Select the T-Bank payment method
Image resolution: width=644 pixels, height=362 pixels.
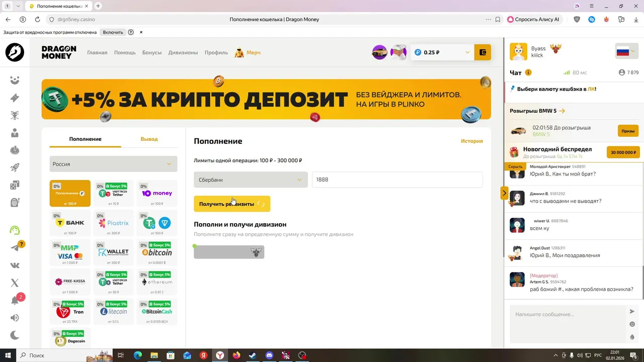click(x=70, y=223)
